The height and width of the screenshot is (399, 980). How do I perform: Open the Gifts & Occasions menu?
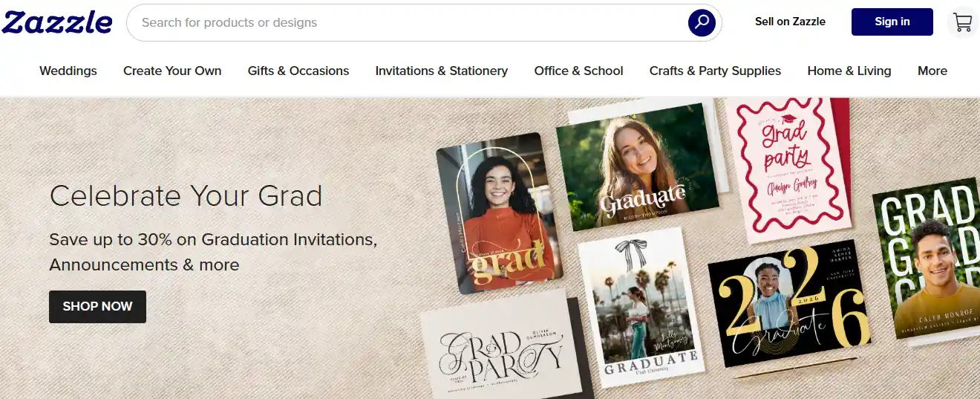click(298, 71)
